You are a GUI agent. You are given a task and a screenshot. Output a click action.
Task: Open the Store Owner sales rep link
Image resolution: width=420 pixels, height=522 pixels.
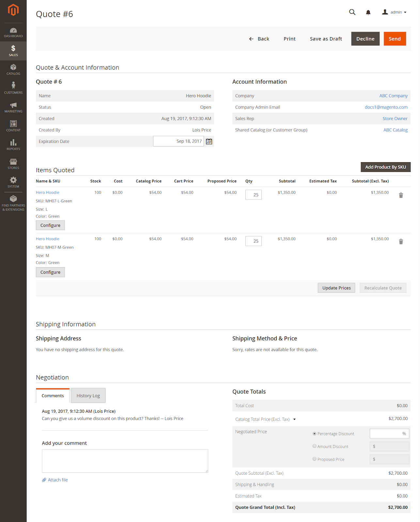[395, 118]
